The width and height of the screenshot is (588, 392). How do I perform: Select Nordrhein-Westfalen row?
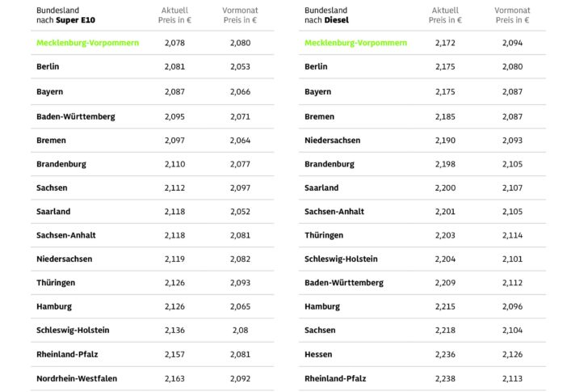pos(152,378)
